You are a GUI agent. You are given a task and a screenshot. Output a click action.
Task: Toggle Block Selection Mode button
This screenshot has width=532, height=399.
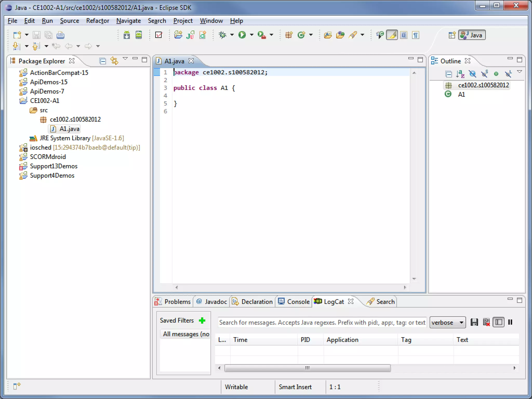(404, 35)
